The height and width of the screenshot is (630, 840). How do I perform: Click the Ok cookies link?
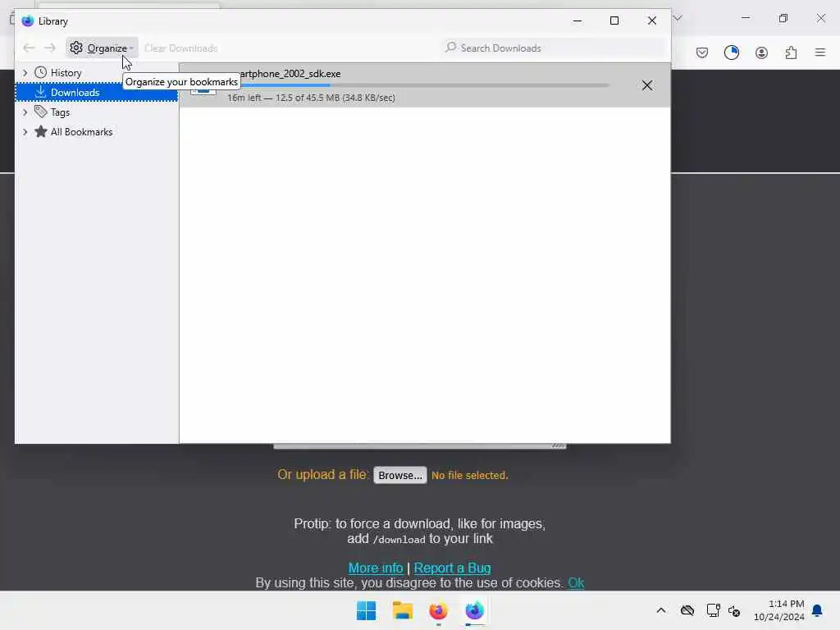point(576,583)
